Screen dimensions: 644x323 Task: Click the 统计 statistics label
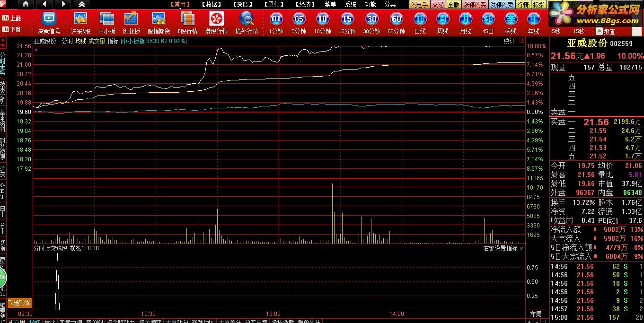509,41
